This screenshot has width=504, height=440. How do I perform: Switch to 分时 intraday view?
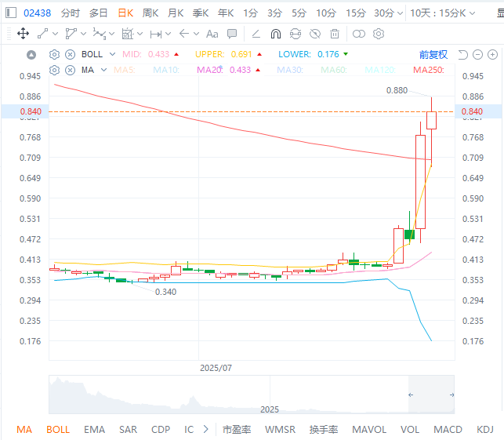[71, 13]
